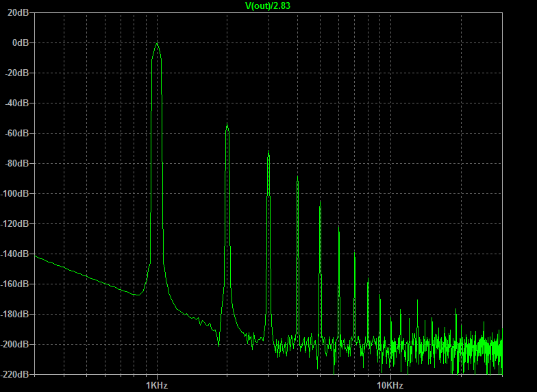This screenshot has width=537, height=392.
Task: Click the -20dB vertical axis label
Action: click(x=16, y=73)
